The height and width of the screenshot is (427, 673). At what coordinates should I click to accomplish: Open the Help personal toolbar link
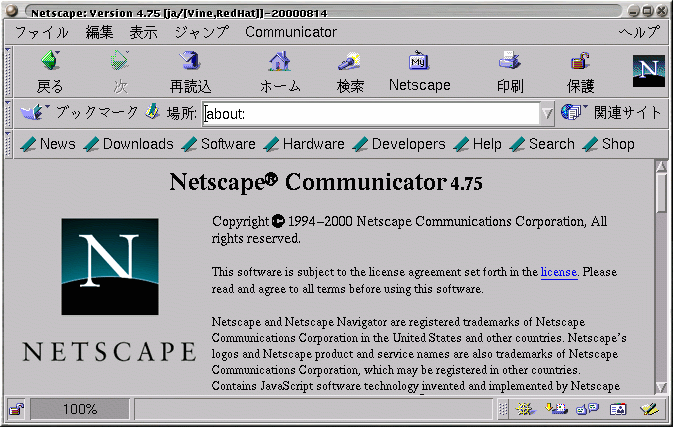click(477, 144)
